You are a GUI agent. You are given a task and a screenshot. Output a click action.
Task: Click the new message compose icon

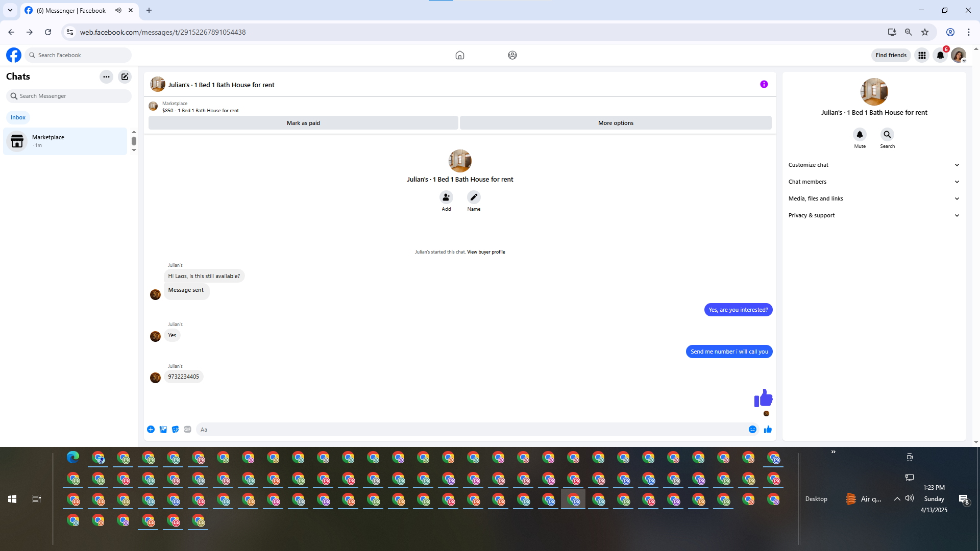click(125, 77)
